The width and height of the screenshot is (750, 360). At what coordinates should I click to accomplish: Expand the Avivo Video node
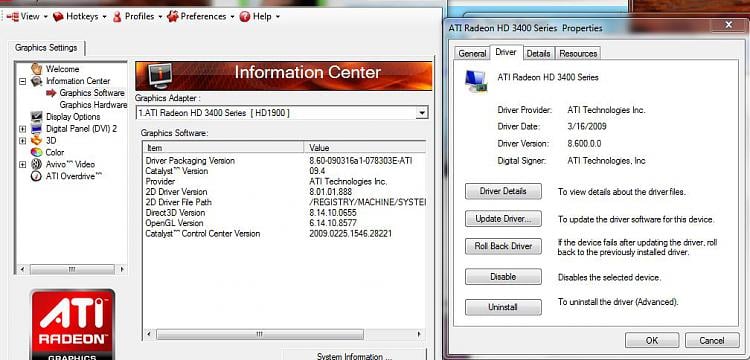coord(22,164)
